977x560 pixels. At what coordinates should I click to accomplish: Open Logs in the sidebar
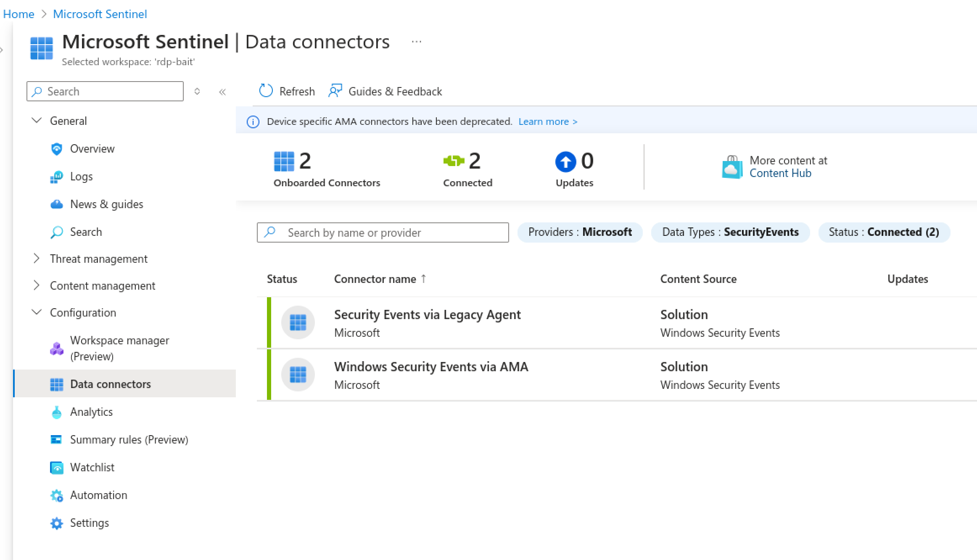click(81, 177)
